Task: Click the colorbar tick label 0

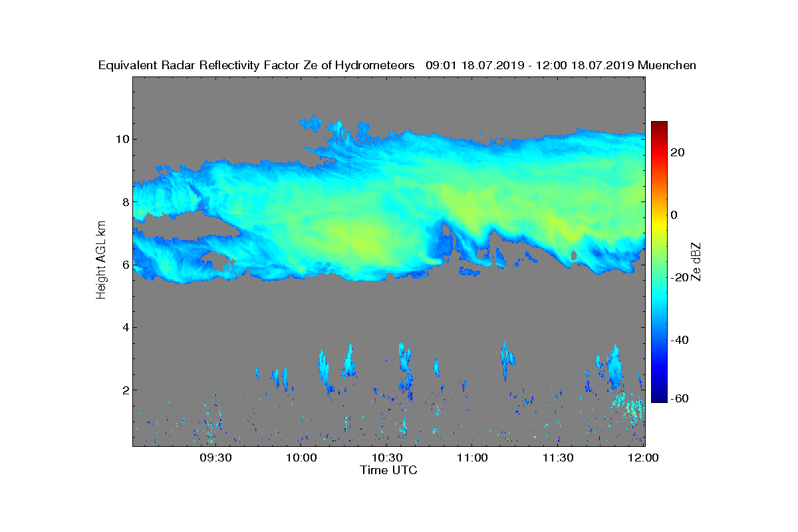Action: pyautogui.click(x=676, y=215)
